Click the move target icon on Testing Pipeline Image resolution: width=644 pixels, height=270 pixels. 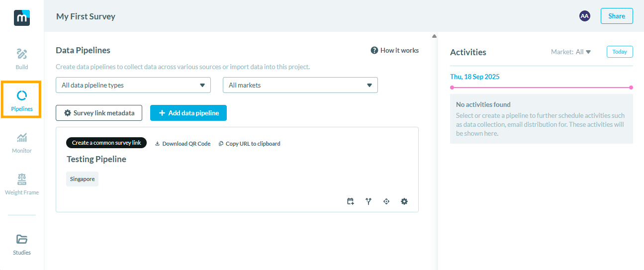[x=386, y=201]
